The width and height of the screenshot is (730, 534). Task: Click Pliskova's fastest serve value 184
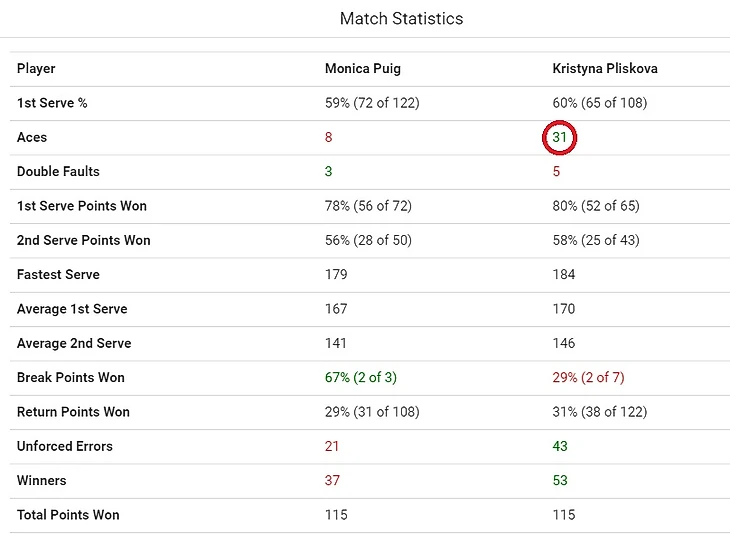point(564,275)
